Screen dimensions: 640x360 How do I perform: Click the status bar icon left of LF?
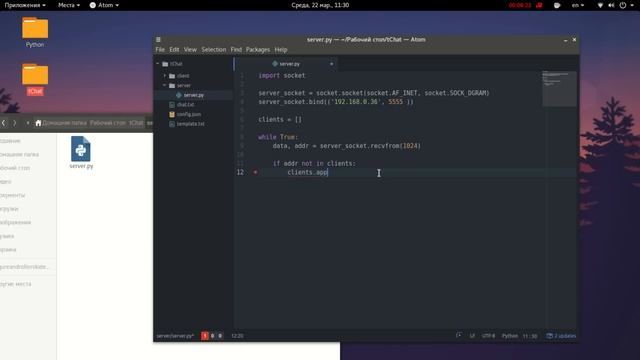459,336
